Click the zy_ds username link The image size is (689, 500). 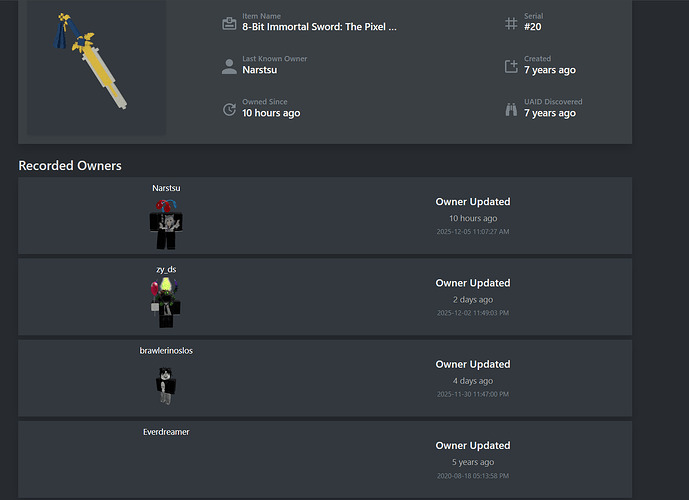pyautogui.click(x=166, y=269)
